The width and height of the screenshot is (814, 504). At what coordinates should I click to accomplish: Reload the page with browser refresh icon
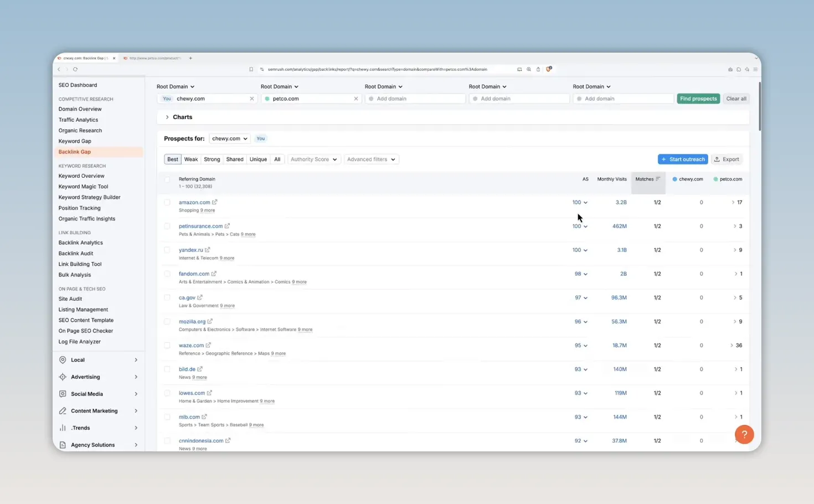(75, 69)
